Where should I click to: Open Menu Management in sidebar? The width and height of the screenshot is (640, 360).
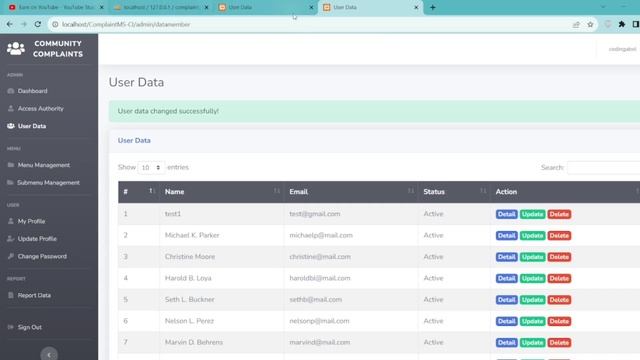44,165
